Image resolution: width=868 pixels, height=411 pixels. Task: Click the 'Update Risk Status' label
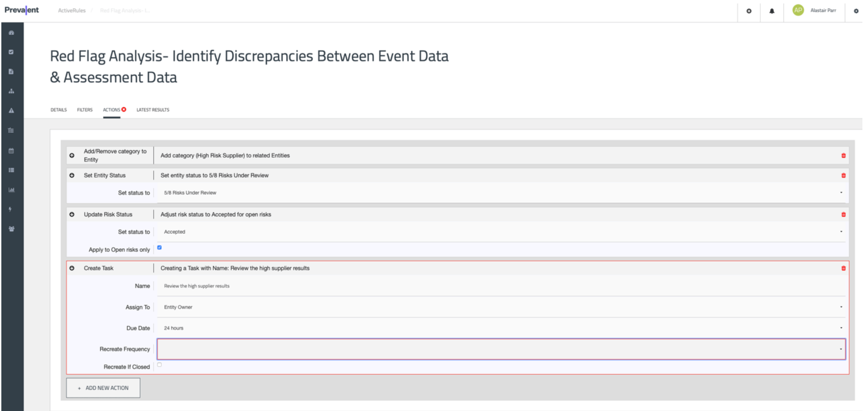click(108, 214)
